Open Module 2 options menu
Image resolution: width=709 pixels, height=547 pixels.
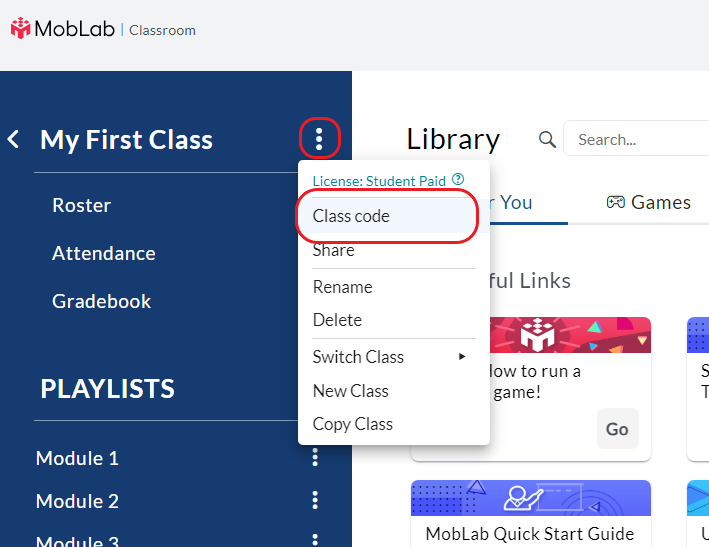click(315, 500)
